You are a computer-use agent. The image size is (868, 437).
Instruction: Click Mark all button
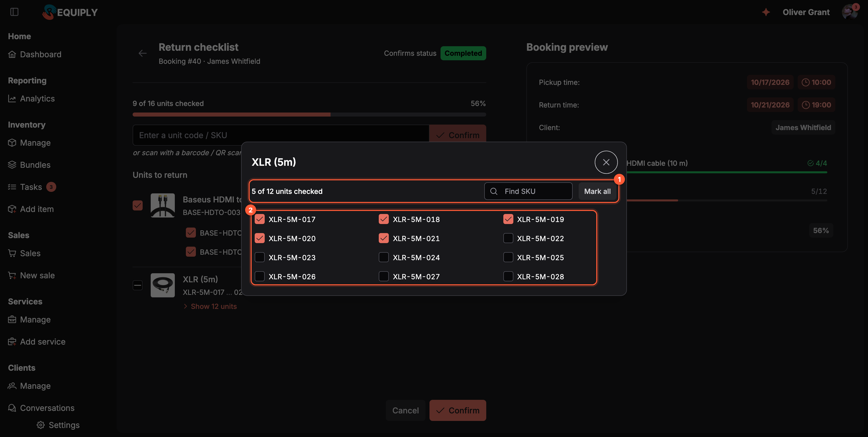597,191
